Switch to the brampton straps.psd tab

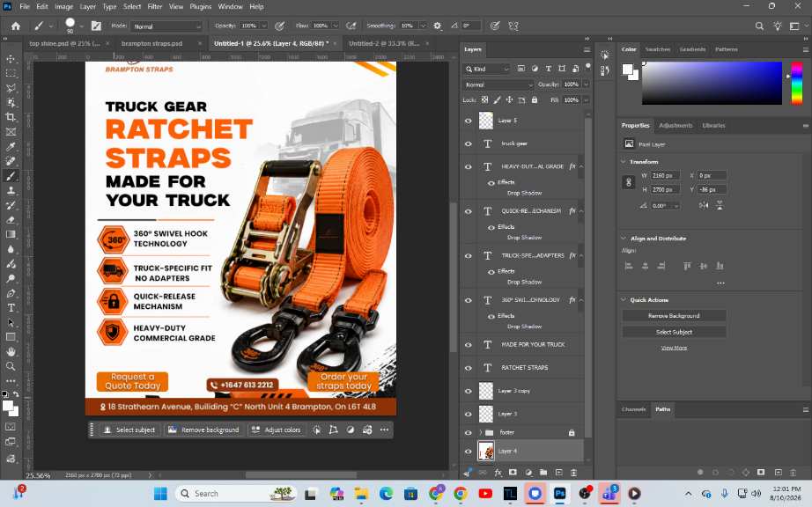coord(151,43)
